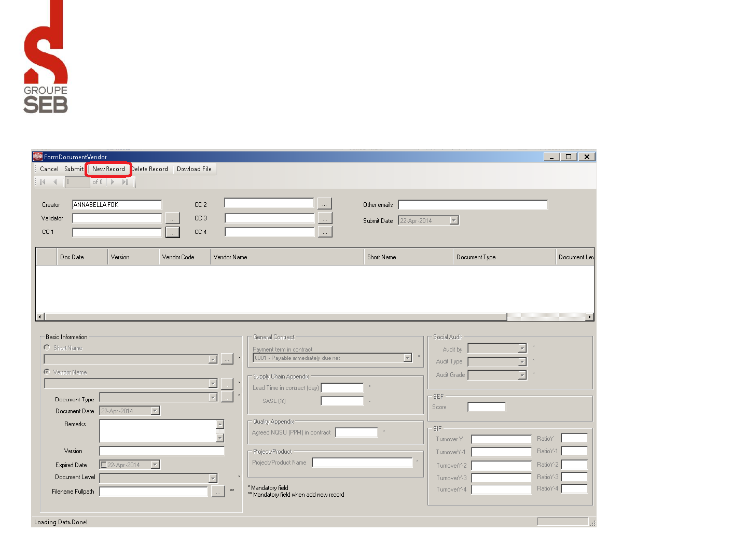Click Delete Record in the toolbar
Screen dimensions: 747x560
pos(150,169)
